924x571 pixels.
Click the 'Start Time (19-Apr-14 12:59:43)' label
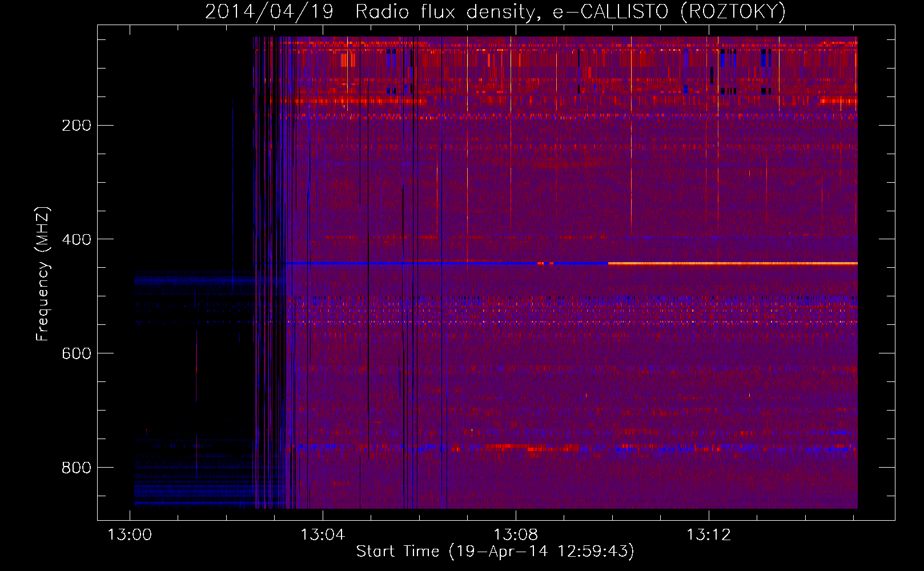tap(495, 552)
